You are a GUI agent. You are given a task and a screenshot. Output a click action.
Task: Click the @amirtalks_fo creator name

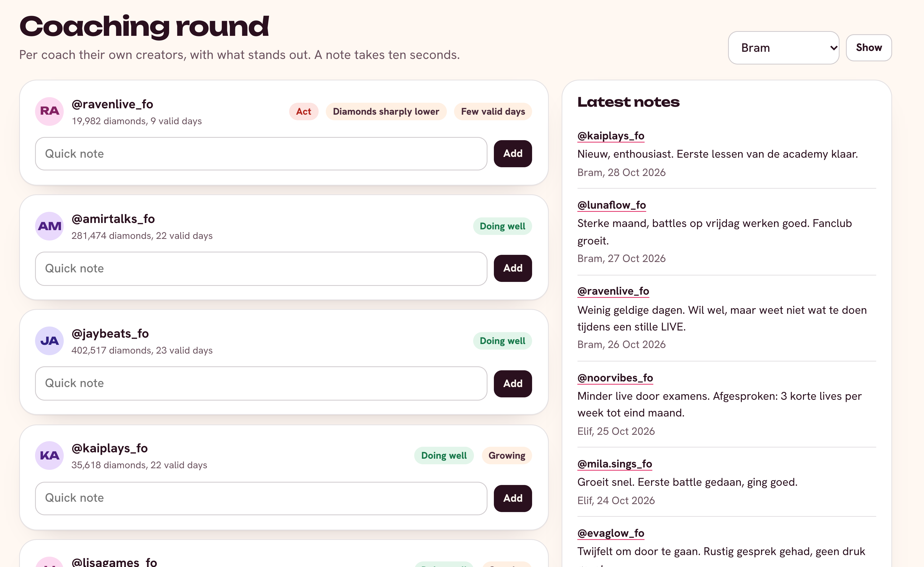tap(113, 219)
